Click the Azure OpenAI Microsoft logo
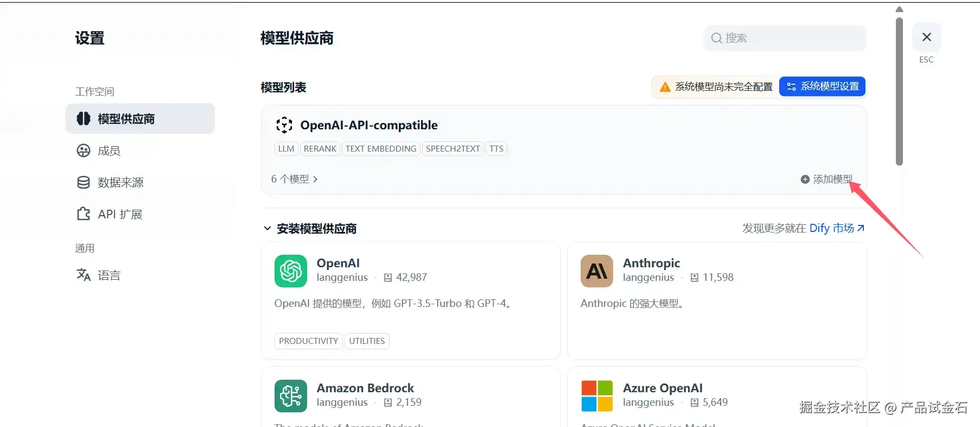Image resolution: width=980 pixels, height=427 pixels. click(x=597, y=396)
